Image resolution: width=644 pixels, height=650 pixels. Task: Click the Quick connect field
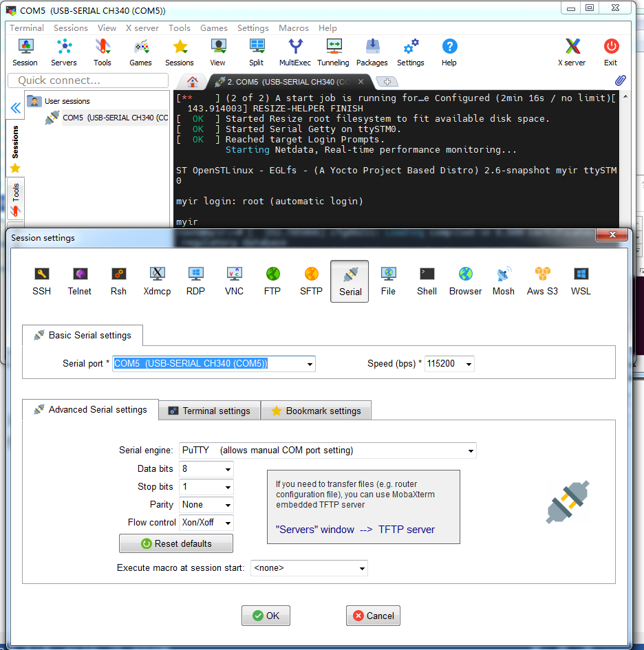pos(88,80)
